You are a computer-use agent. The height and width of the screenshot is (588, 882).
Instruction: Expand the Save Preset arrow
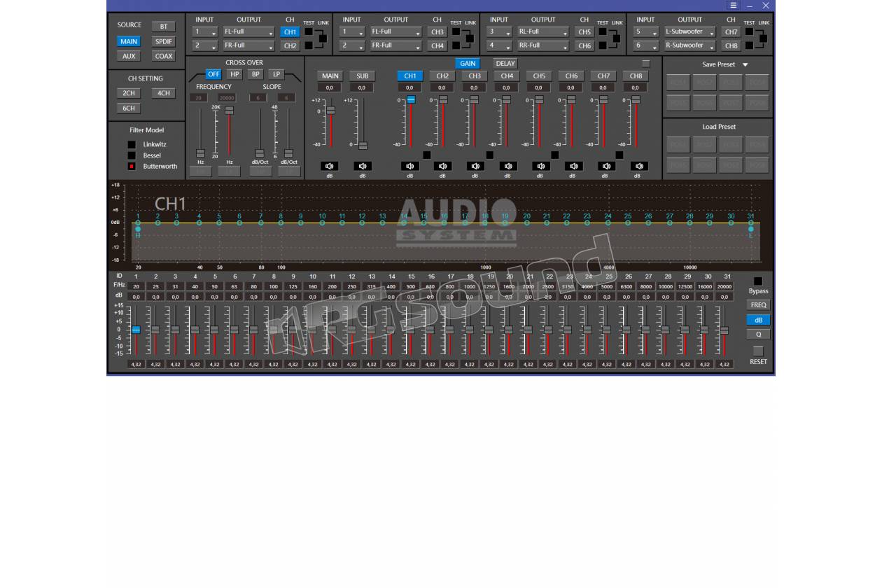(x=745, y=65)
